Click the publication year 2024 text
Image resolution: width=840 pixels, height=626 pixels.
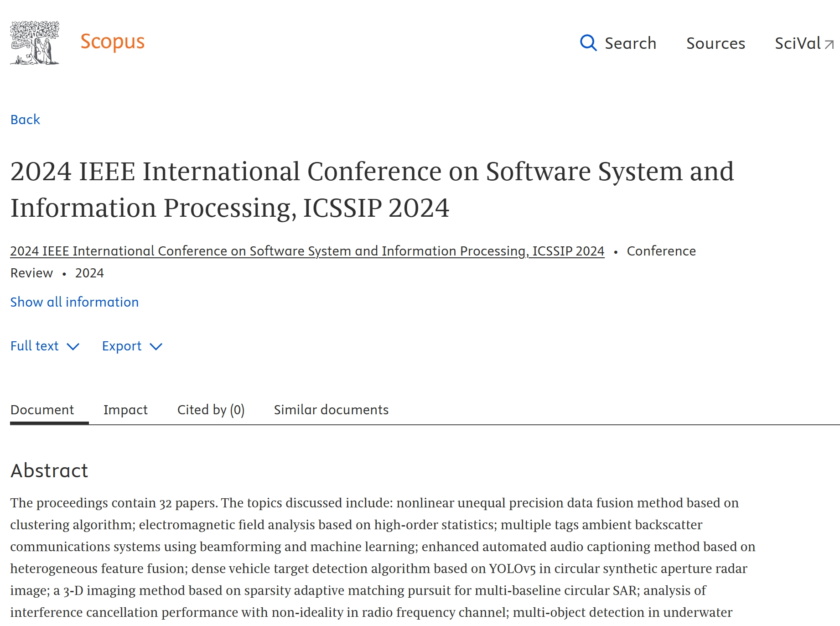click(x=89, y=273)
